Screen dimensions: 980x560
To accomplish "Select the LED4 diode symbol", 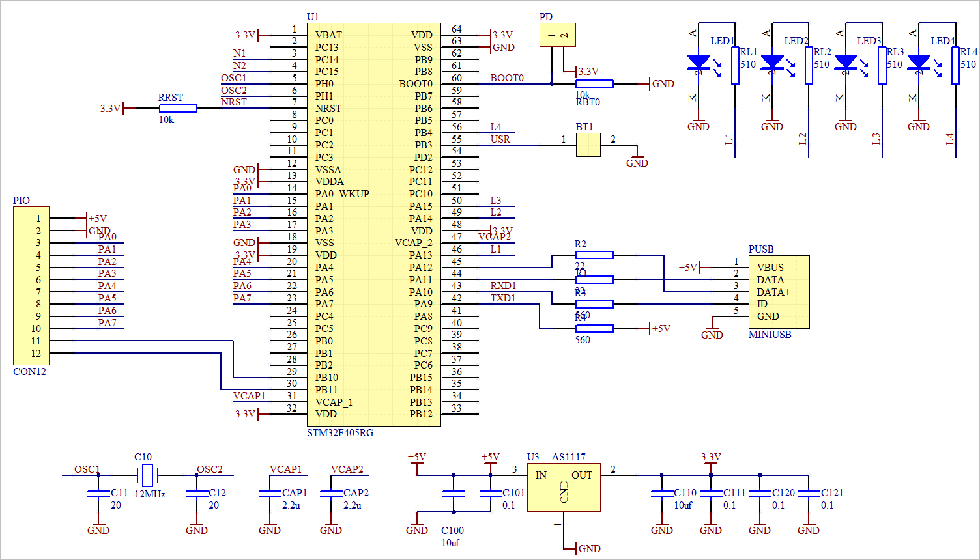I will (x=918, y=60).
